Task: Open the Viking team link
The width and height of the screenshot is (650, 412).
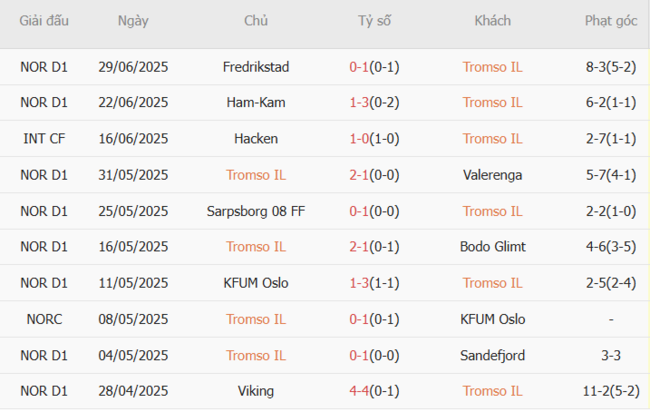Action: pyautogui.click(x=256, y=391)
